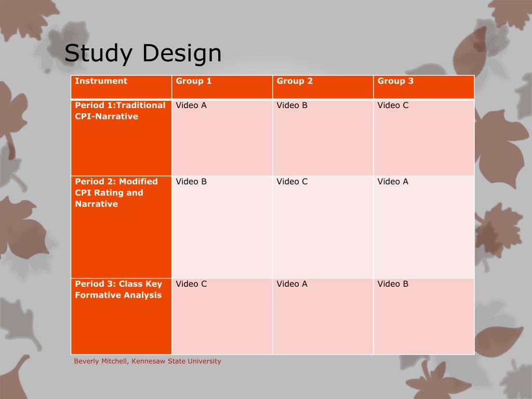Click 'Period 2: Modified CPI Rating and Narrative' label
The image size is (532, 399).
coord(116,192)
